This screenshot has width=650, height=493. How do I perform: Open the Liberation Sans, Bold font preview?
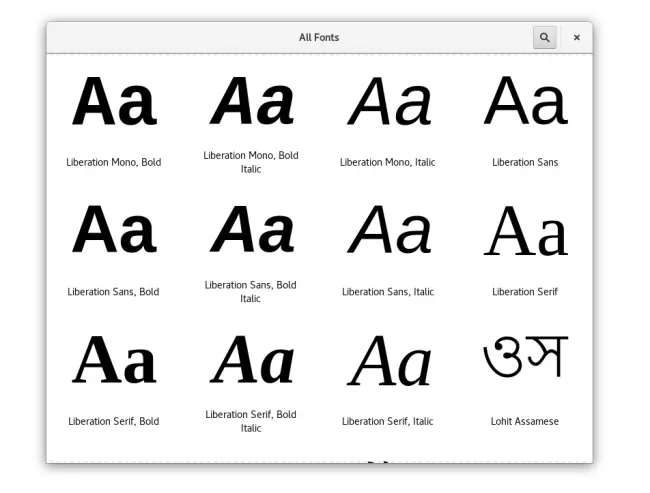click(x=114, y=229)
